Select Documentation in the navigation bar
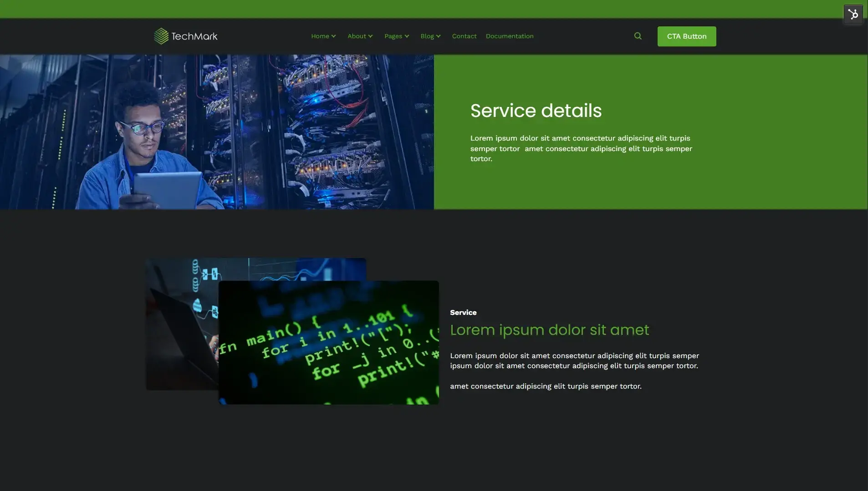The height and width of the screenshot is (491, 868). [x=509, y=36]
